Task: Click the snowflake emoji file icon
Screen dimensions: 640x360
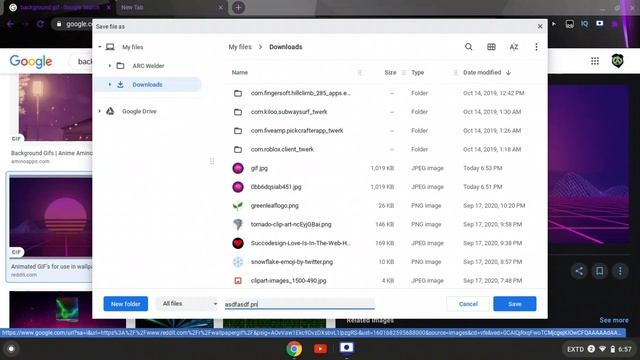Action: pos(238,262)
